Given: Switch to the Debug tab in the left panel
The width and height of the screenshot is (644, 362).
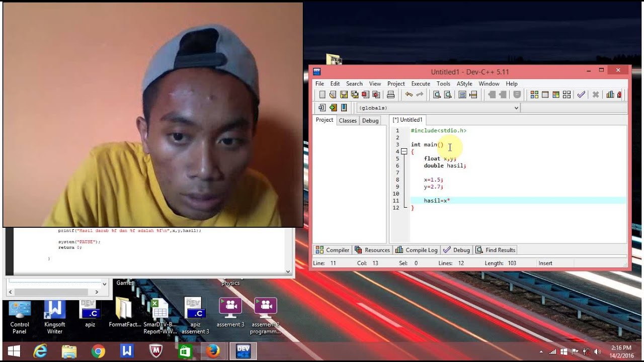Looking at the screenshot, I should 370,121.
